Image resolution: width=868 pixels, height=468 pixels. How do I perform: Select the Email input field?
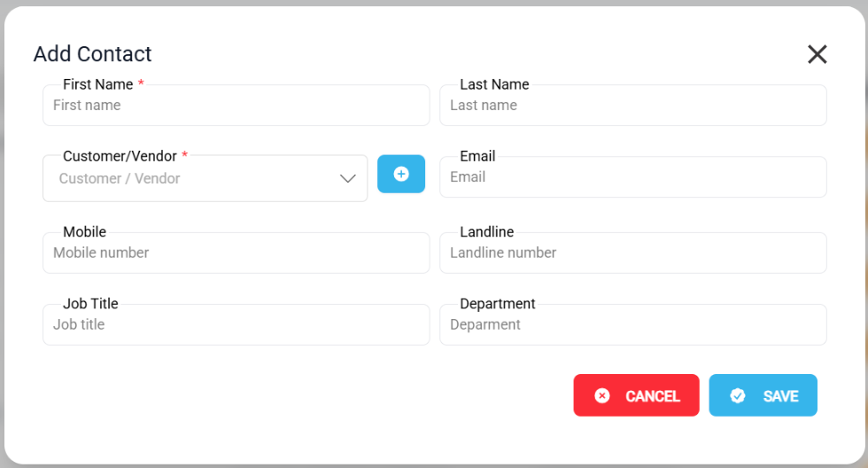pyautogui.click(x=632, y=177)
